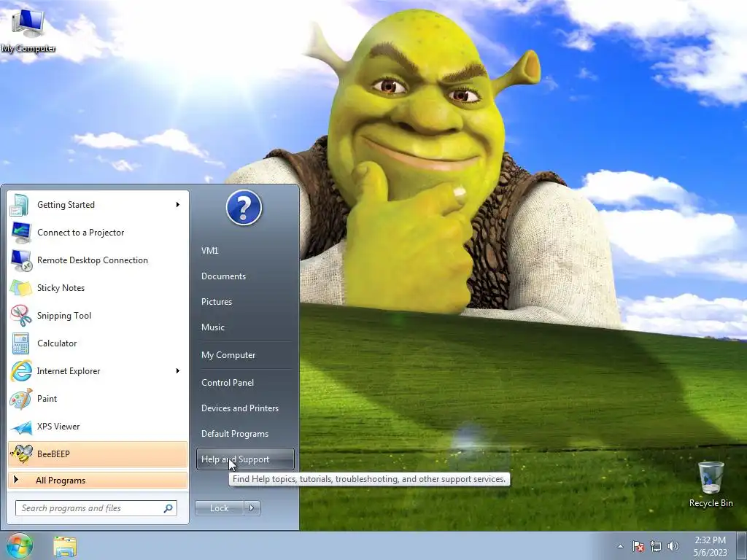The height and width of the screenshot is (560, 747).
Task: Click the 'Connect to a Projector' label
Action: tap(80, 233)
